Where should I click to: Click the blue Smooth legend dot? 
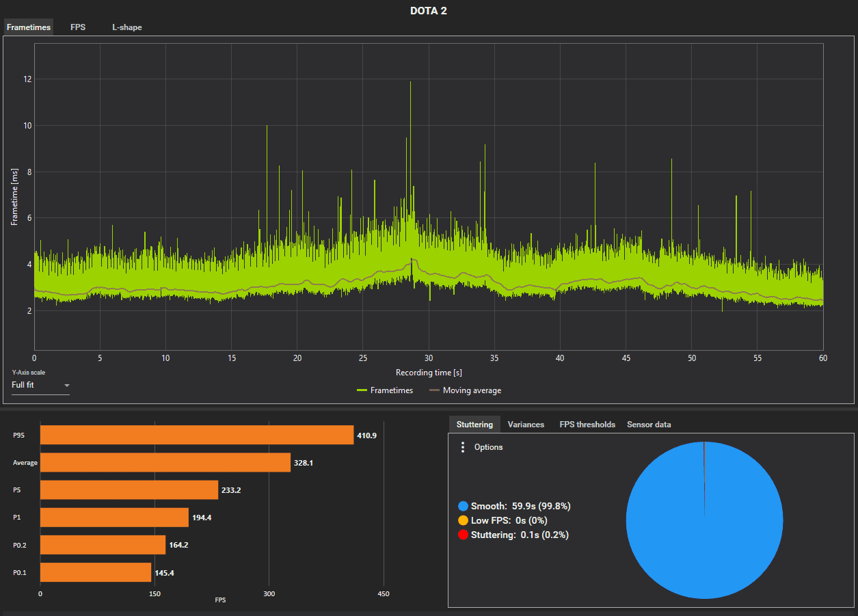(x=464, y=506)
